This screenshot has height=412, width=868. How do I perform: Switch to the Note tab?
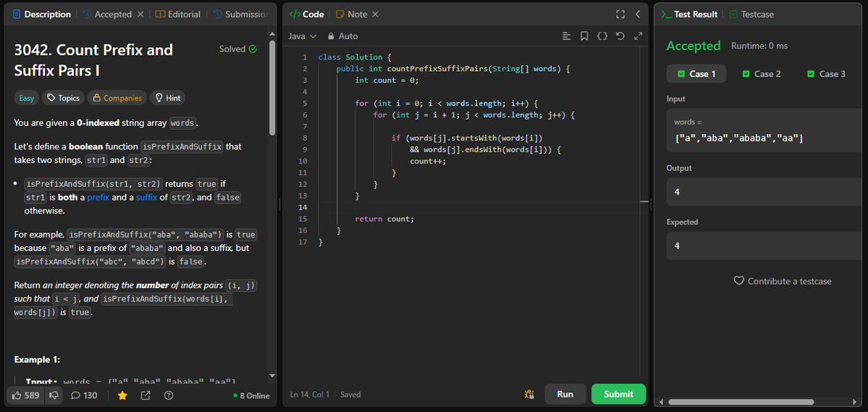click(x=352, y=14)
